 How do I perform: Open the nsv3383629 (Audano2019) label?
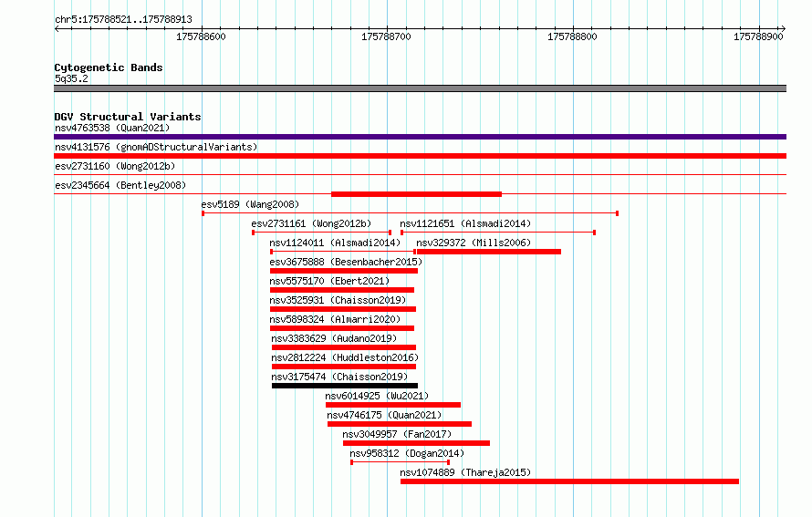pyautogui.click(x=334, y=338)
